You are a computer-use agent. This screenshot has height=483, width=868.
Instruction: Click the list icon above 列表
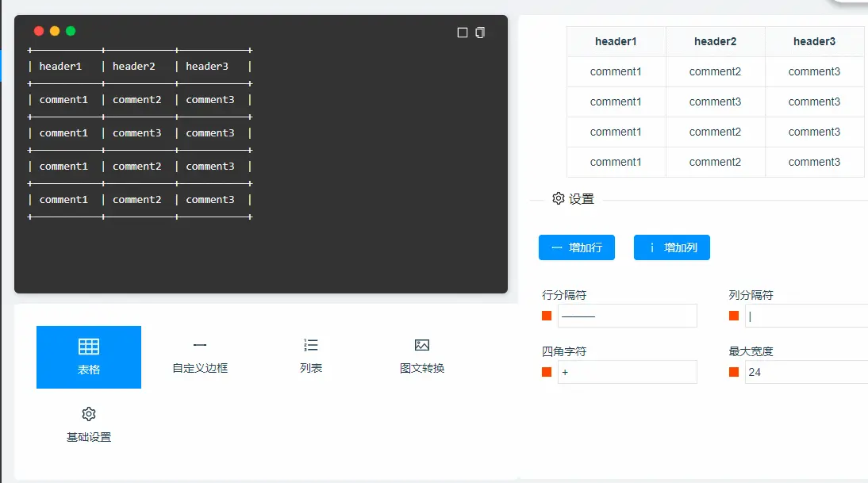tap(310, 346)
